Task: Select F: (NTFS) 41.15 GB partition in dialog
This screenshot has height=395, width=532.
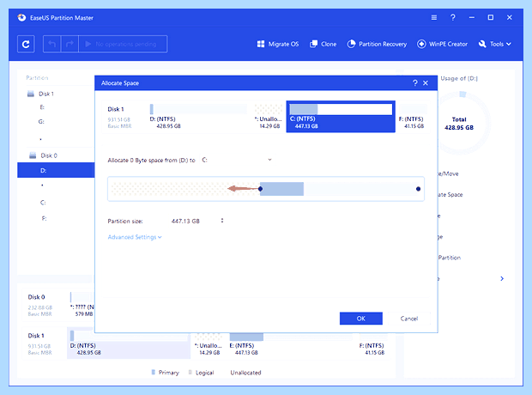Action: click(x=414, y=117)
